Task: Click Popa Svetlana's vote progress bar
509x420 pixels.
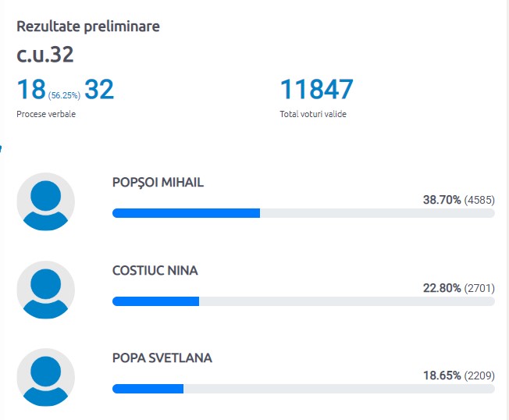Action: pyautogui.click(x=303, y=389)
